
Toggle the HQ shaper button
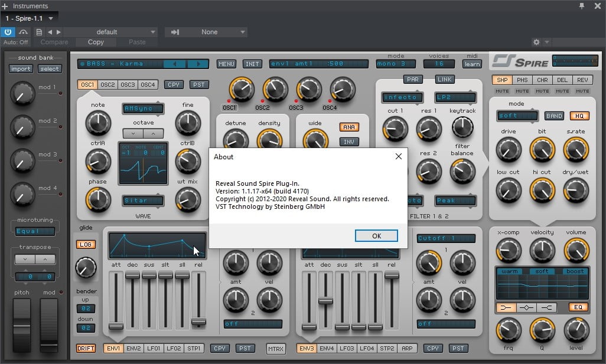(579, 116)
